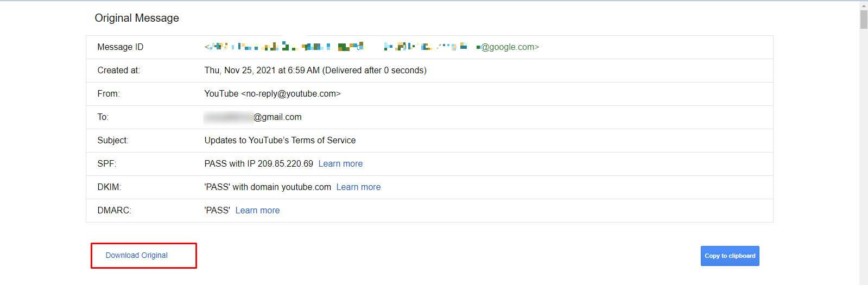Click the Download Original link
868x285 pixels.
(x=136, y=255)
